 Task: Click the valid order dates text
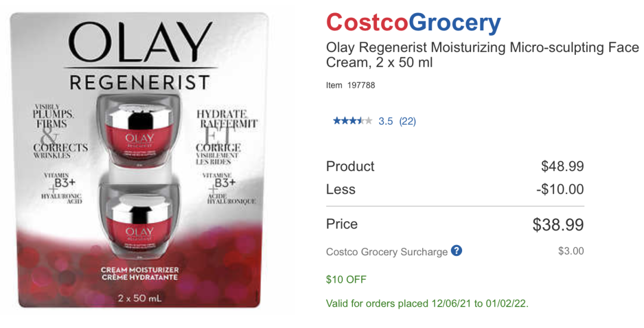point(427,304)
